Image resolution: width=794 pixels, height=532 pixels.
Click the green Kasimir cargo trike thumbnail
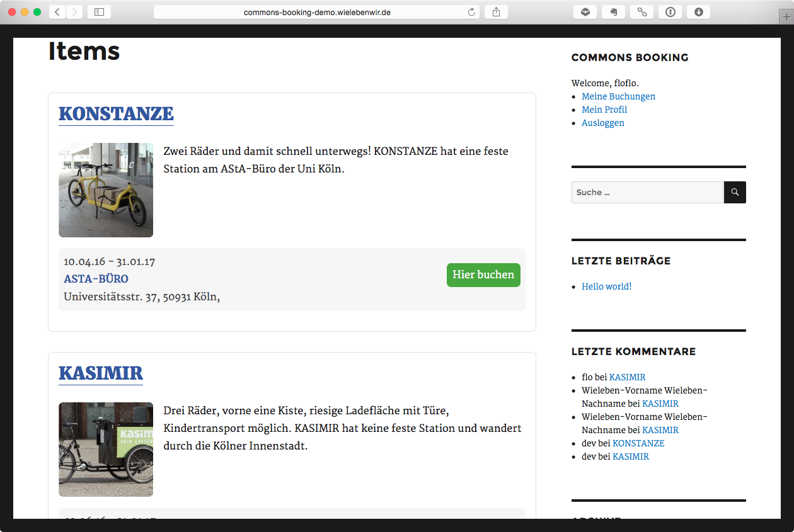[106, 450]
